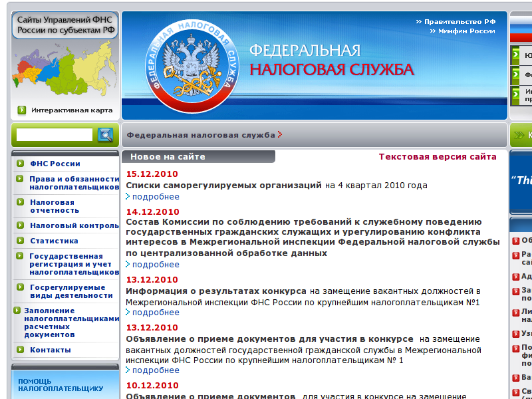Image resolution: width=532 pixels, height=399 pixels.
Task: Open подробнее under Списки саморегулируемых организаций
Action: (156, 197)
